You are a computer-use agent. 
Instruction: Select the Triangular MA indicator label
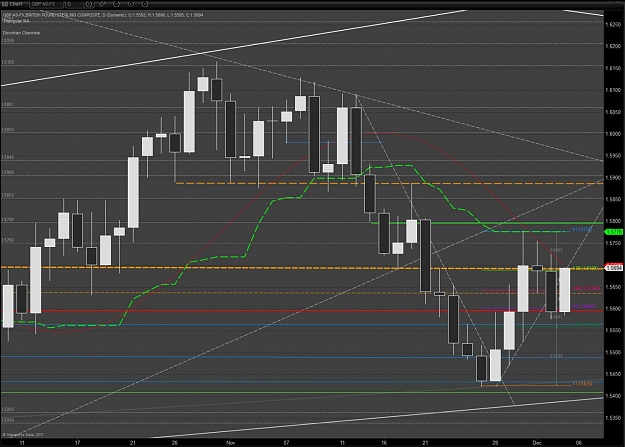[14, 21]
